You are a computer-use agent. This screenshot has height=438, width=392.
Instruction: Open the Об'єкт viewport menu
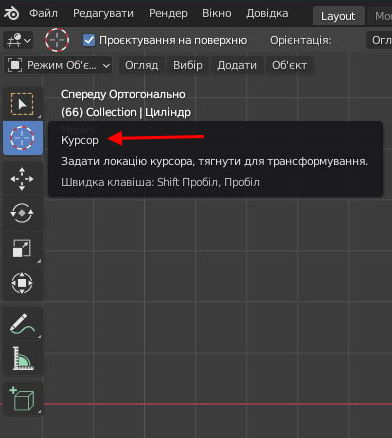click(289, 65)
